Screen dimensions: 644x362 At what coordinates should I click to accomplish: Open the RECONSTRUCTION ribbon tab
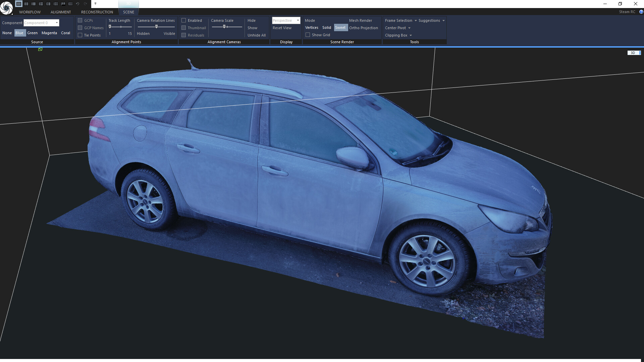click(x=97, y=12)
